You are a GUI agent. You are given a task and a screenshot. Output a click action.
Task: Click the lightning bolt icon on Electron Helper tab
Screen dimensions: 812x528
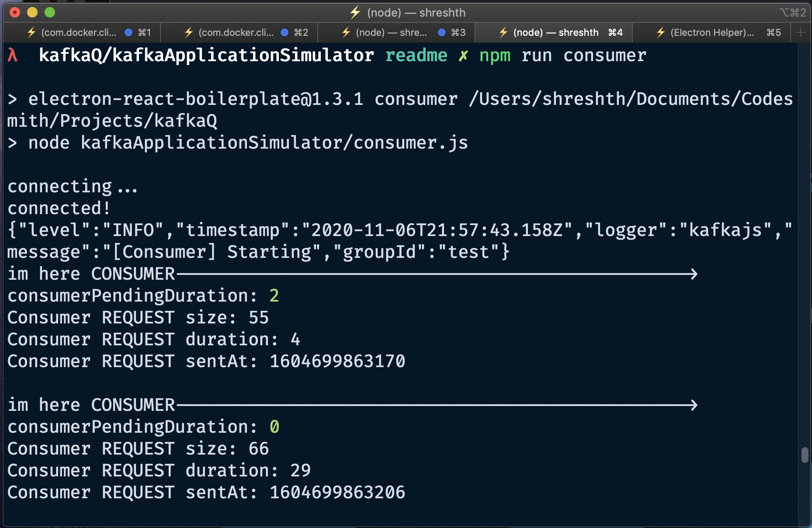click(x=661, y=32)
